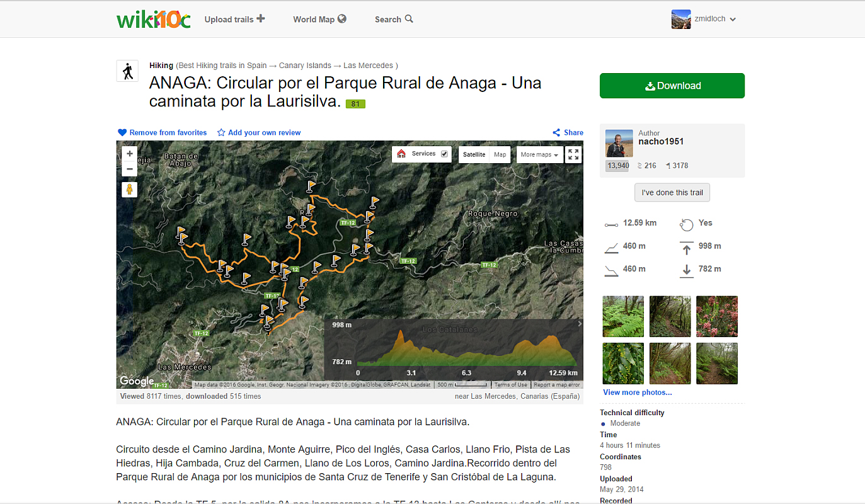Screen dimensions: 865x504
Task: Open the map in fullscreen
Action: (x=573, y=154)
